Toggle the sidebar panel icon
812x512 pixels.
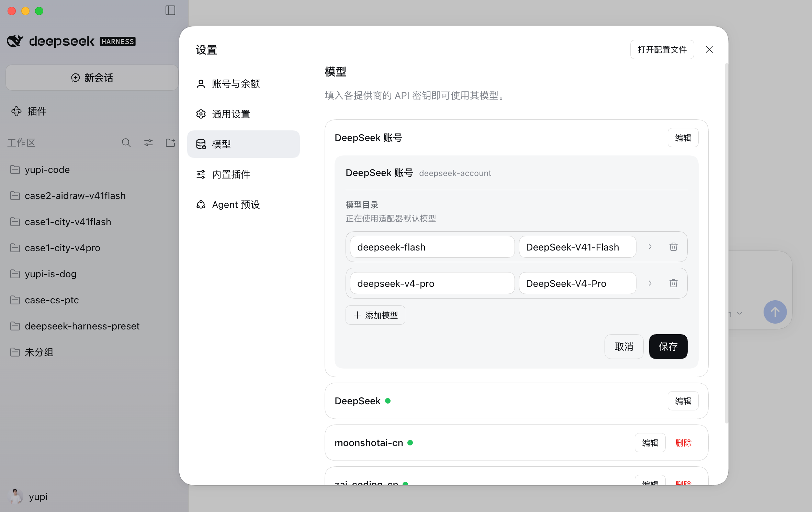pos(170,11)
